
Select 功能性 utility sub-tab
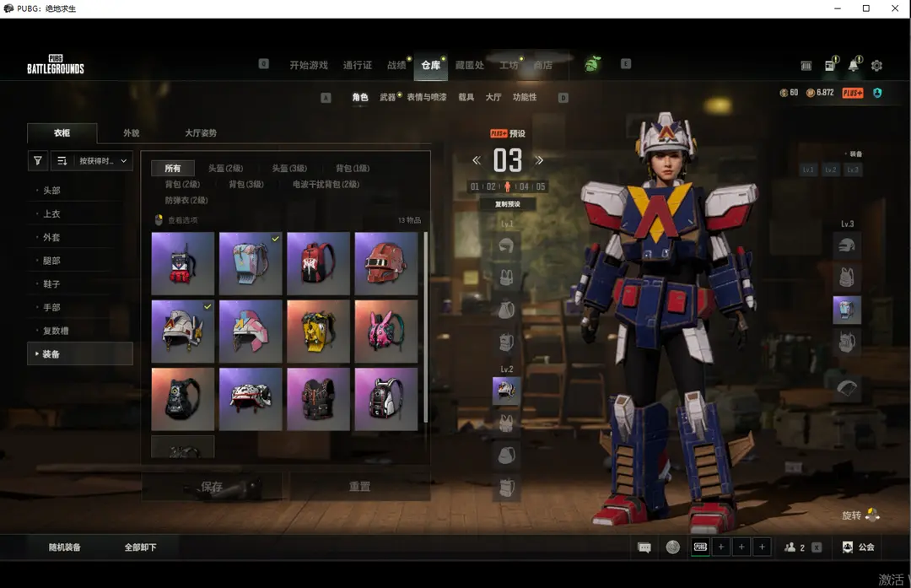point(525,97)
